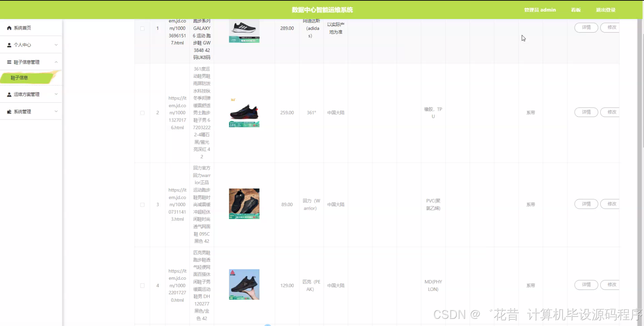
Task: Click the user icon beside 运维方案管理
Action: click(x=9, y=94)
